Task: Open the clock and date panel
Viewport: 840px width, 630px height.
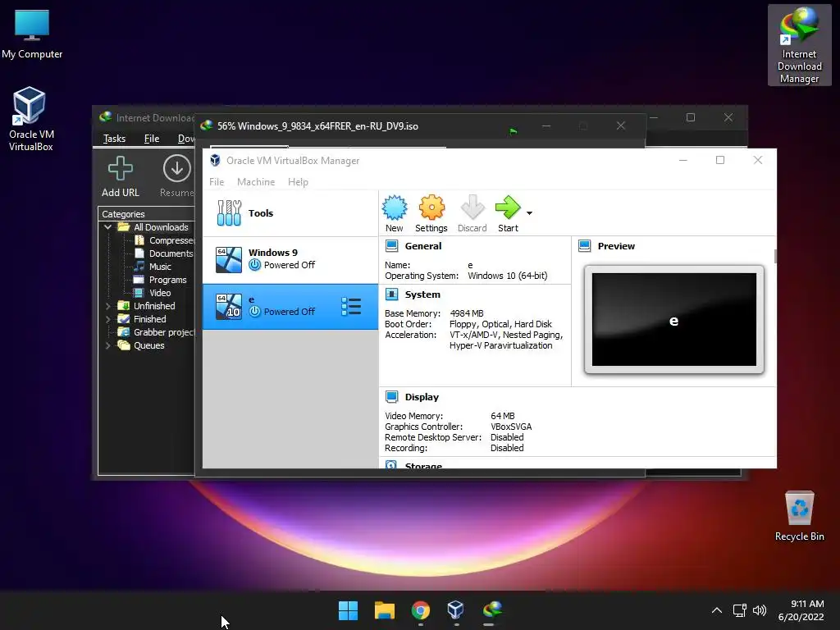Action: click(801, 610)
